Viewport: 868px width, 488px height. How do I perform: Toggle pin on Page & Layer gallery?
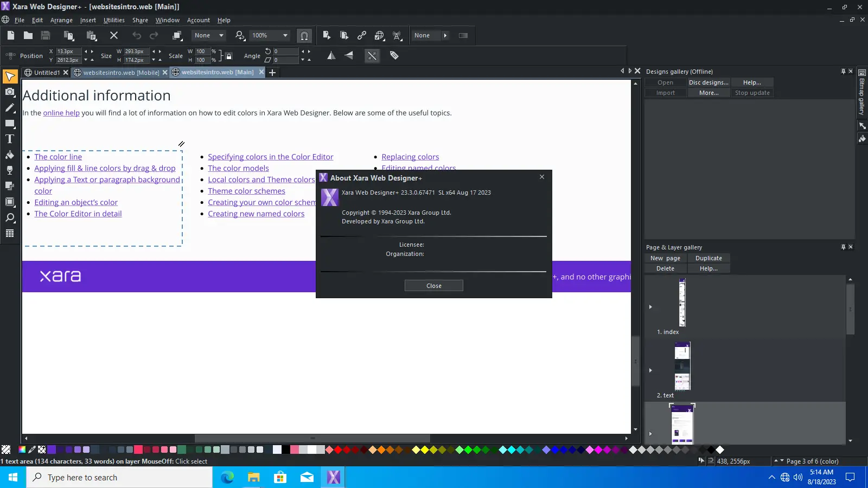point(843,247)
